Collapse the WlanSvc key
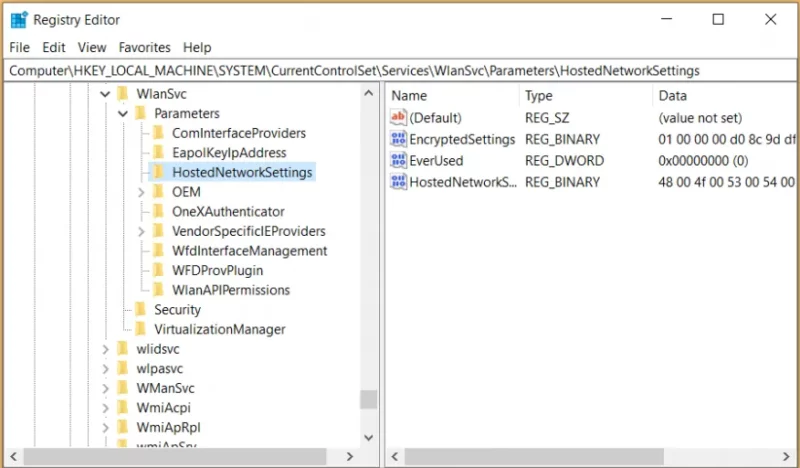 105,94
